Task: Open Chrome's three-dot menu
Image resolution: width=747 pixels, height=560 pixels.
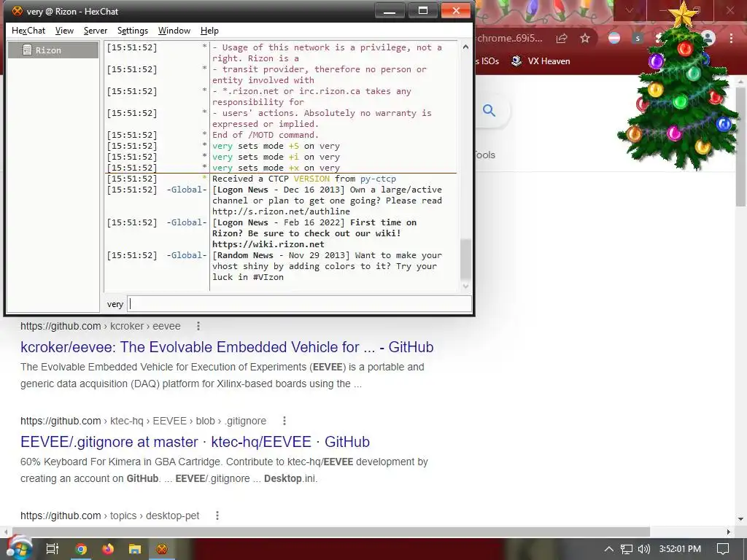Action: (731, 39)
